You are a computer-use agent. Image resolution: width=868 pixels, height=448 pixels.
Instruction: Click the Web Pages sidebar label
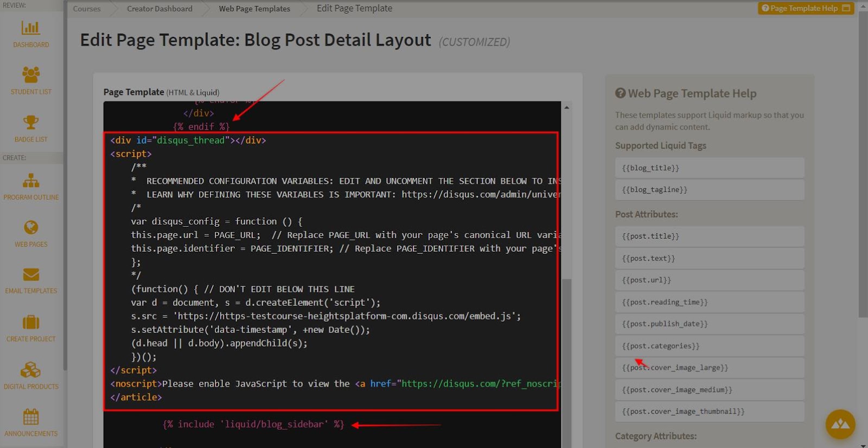tap(31, 245)
